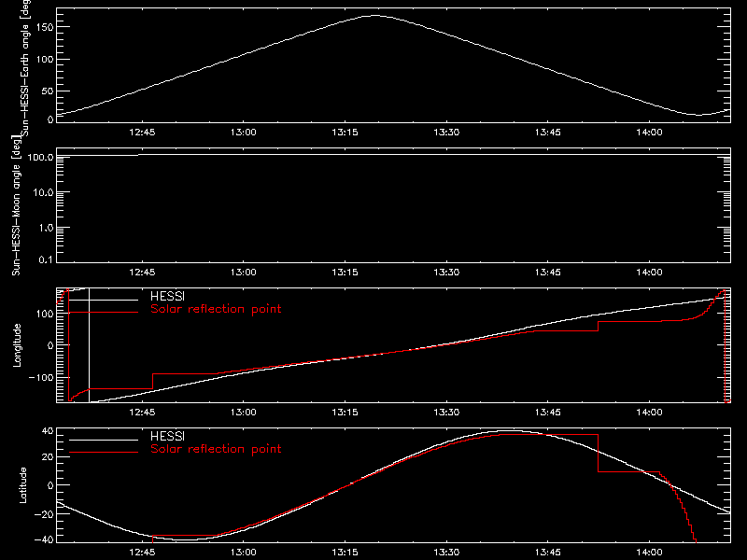The width and height of the screenshot is (747, 560).
Task: Click the -20 tick on Latitude axis
Action: coord(44,514)
